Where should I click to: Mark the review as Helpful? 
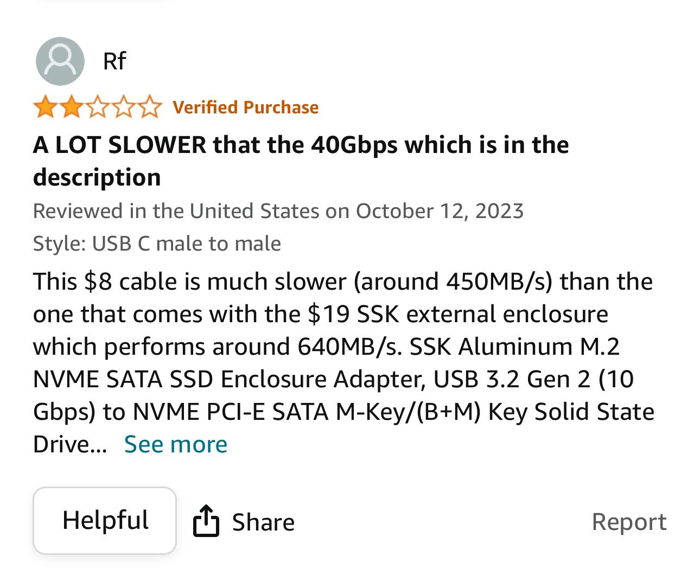pos(105,520)
